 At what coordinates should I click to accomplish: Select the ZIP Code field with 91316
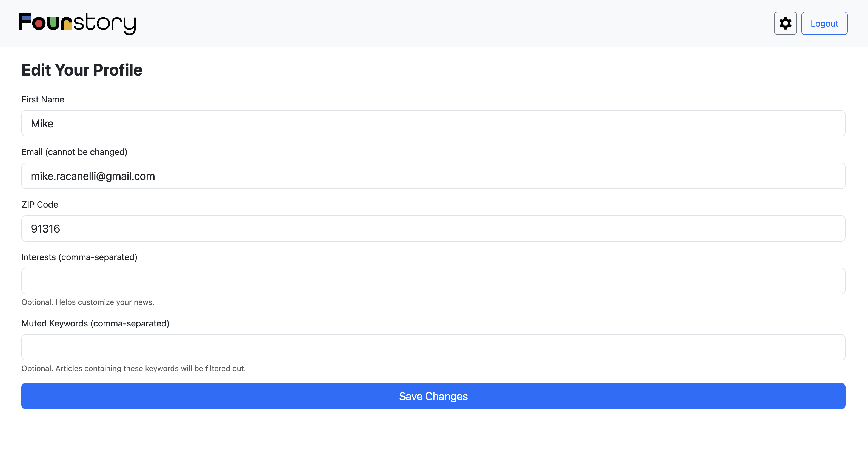click(433, 228)
